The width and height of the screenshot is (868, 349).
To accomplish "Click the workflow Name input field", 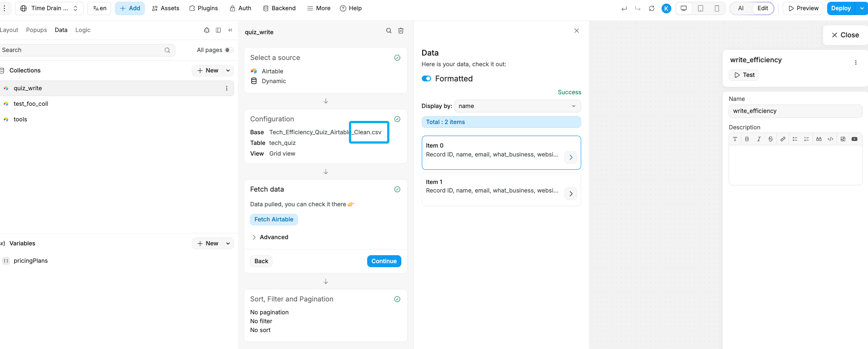I will tap(795, 111).
